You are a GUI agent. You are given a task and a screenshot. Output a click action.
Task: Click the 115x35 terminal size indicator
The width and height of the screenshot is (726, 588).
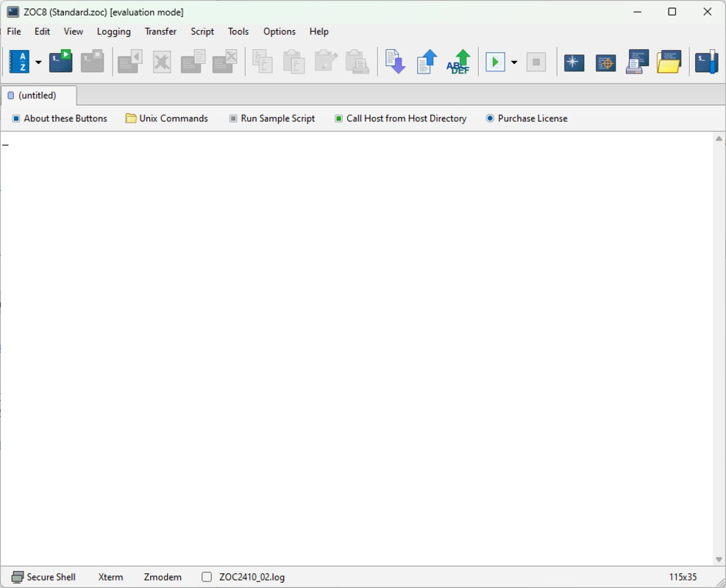click(x=683, y=577)
